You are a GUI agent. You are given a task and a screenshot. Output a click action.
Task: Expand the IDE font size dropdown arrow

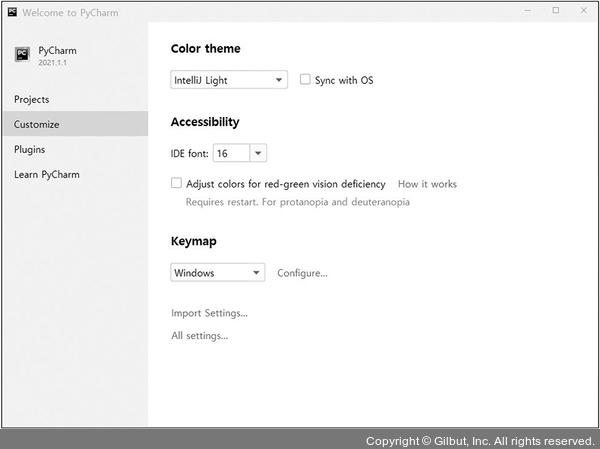(258, 153)
